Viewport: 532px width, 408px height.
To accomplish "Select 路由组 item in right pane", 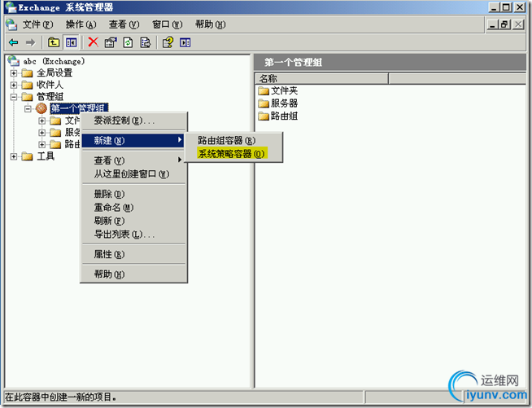I will pos(284,116).
